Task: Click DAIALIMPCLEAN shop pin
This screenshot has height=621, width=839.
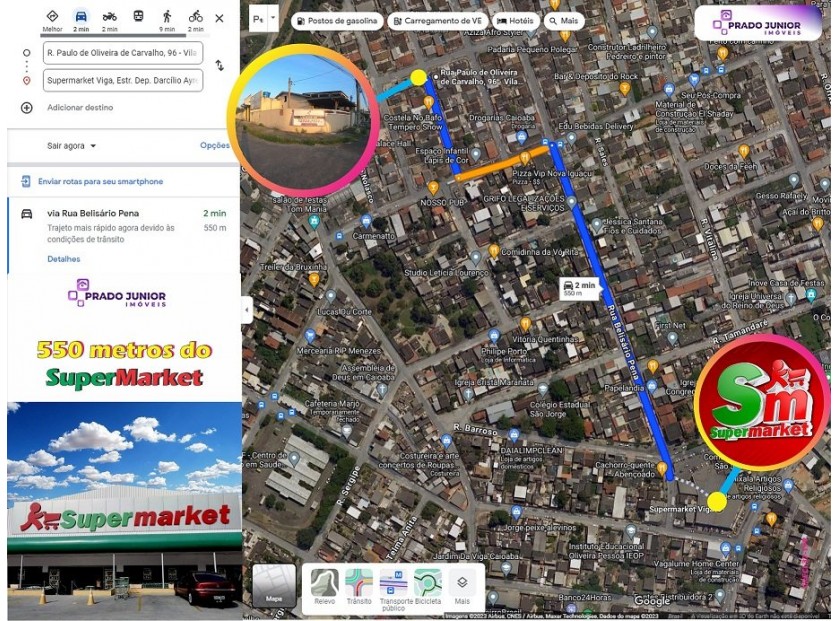Action: click(514, 435)
